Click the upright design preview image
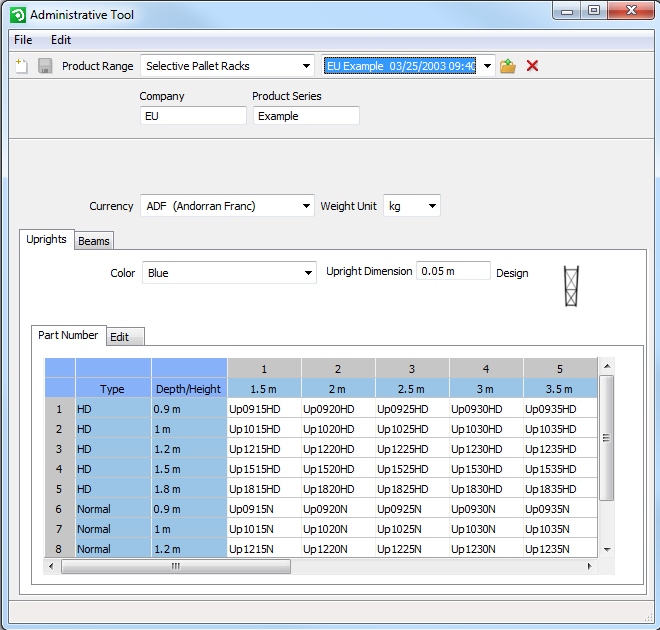 tap(572, 285)
